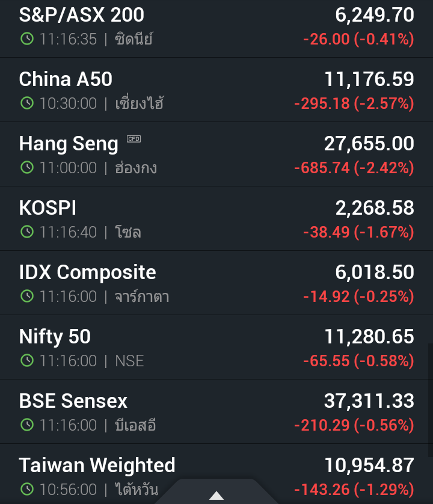Open the KOSPI index row

48,208
